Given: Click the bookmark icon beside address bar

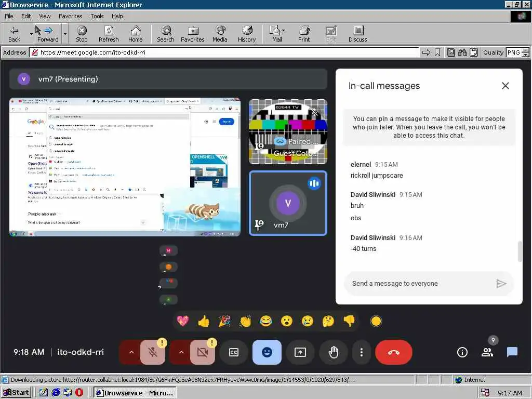Looking at the screenshot, I should tap(437, 52).
